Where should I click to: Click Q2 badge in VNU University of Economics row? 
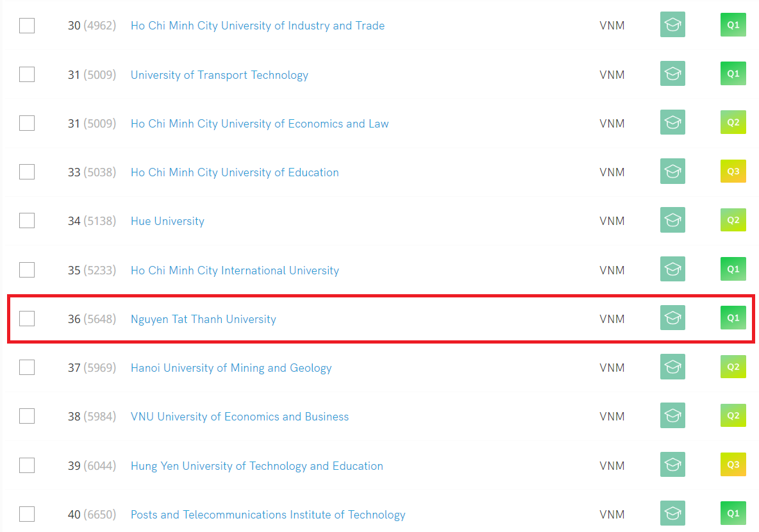pos(733,416)
